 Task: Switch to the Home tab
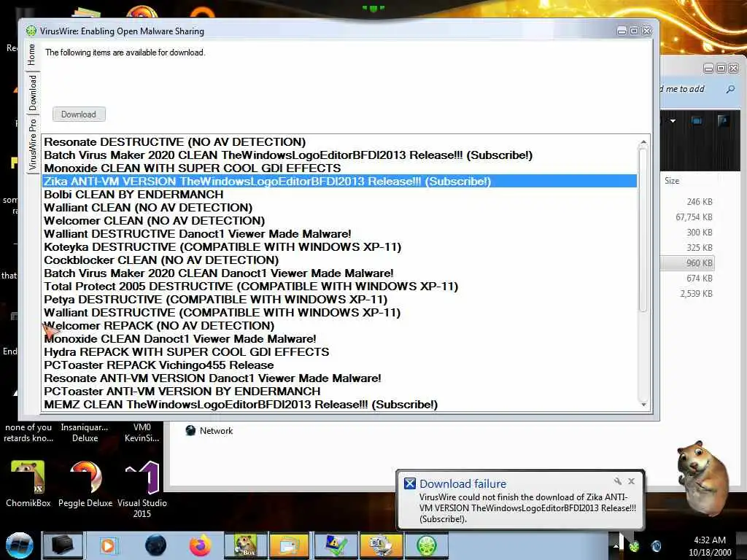click(32, 54)
